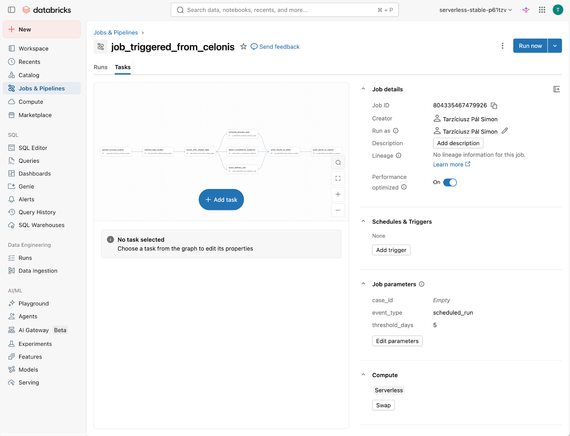
Task: Zoom out of the task graph
Action: coord(338,210)
